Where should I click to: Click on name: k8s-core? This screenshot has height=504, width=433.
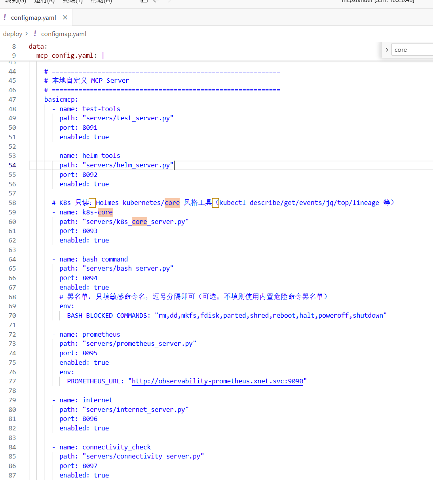click(x=86, y=212)
